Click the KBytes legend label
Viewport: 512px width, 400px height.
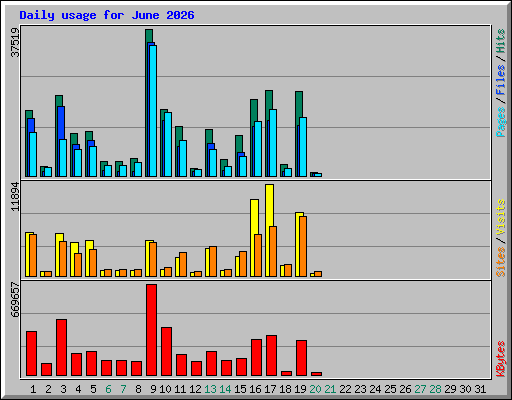500,359
